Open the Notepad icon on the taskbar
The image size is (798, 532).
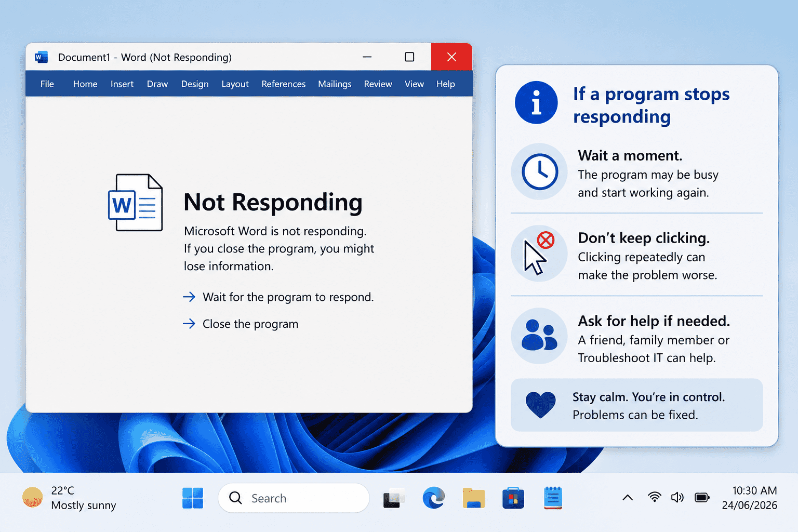point(553,498)
